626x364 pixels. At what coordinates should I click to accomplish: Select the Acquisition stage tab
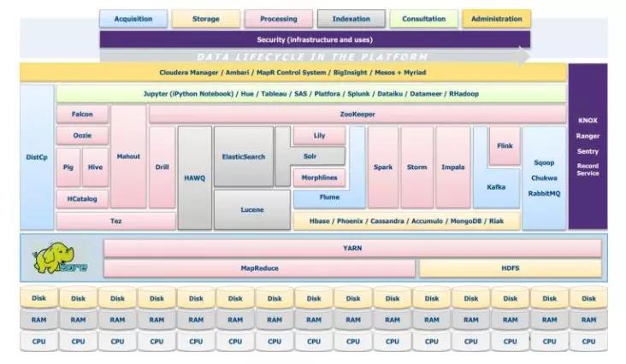pyautogui.click(x=132, y=19)
